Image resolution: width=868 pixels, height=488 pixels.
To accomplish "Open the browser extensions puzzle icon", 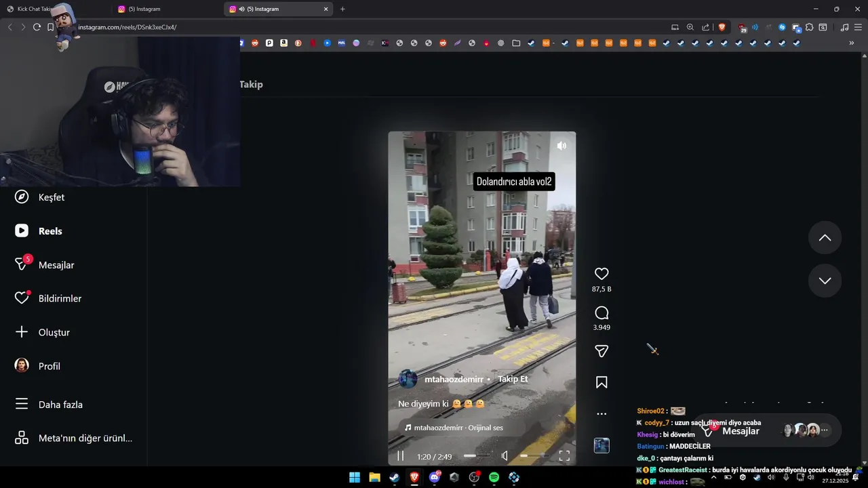I will pyautogui.click(x=809, y=27).
